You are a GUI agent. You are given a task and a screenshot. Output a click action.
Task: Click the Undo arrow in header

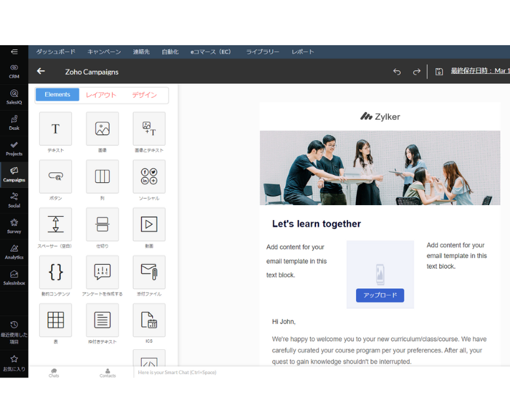[x=397, y=71]
